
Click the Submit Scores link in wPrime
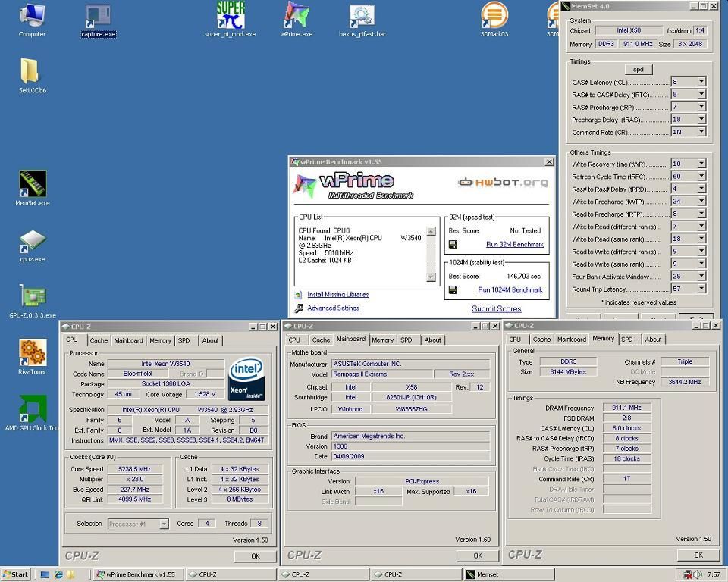pos(496,308)
